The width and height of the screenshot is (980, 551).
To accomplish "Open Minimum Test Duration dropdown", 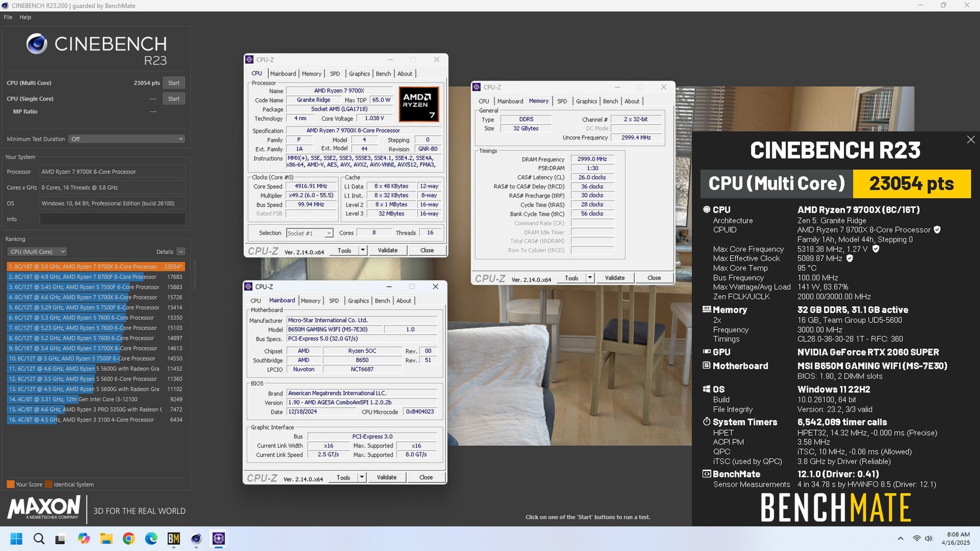I will pos(127,139).
